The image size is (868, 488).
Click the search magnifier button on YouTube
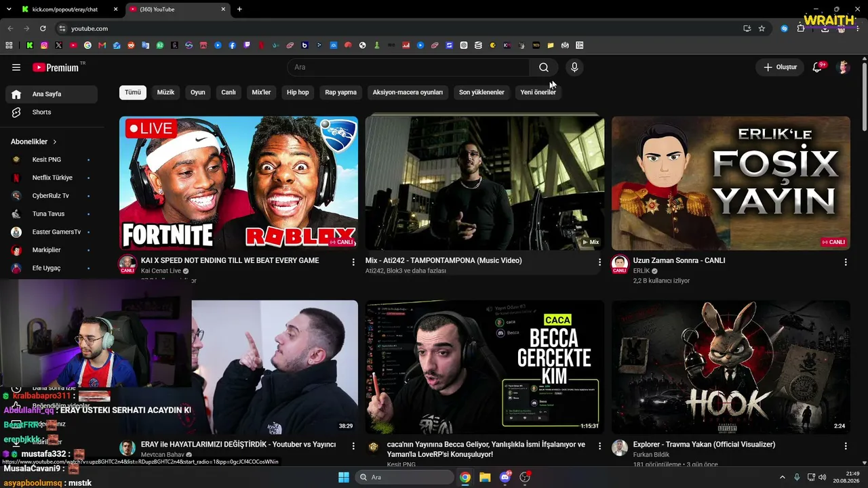pos(544,67)
